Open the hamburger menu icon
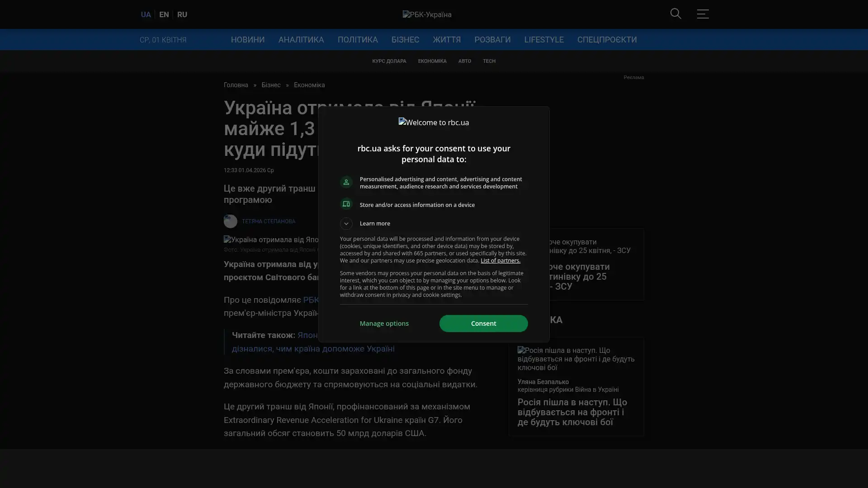The height and width of the screenshot is (488, 868). point(703,14)
